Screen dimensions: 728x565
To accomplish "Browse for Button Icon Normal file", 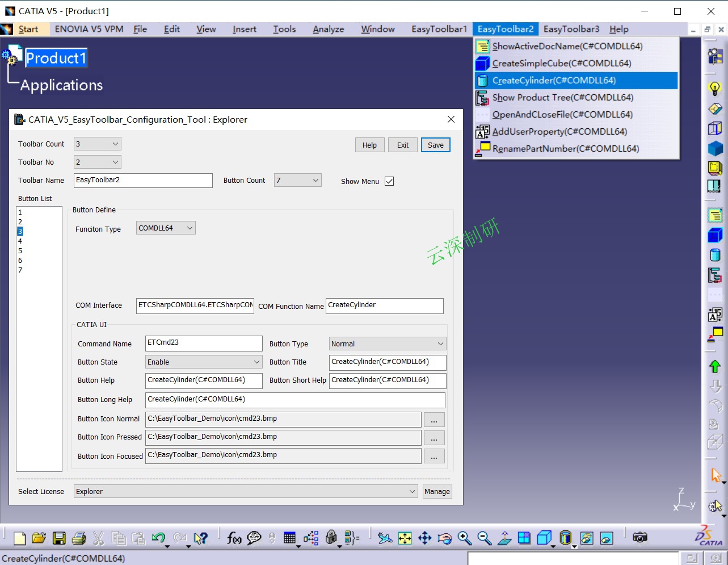I will pos(434,420).
